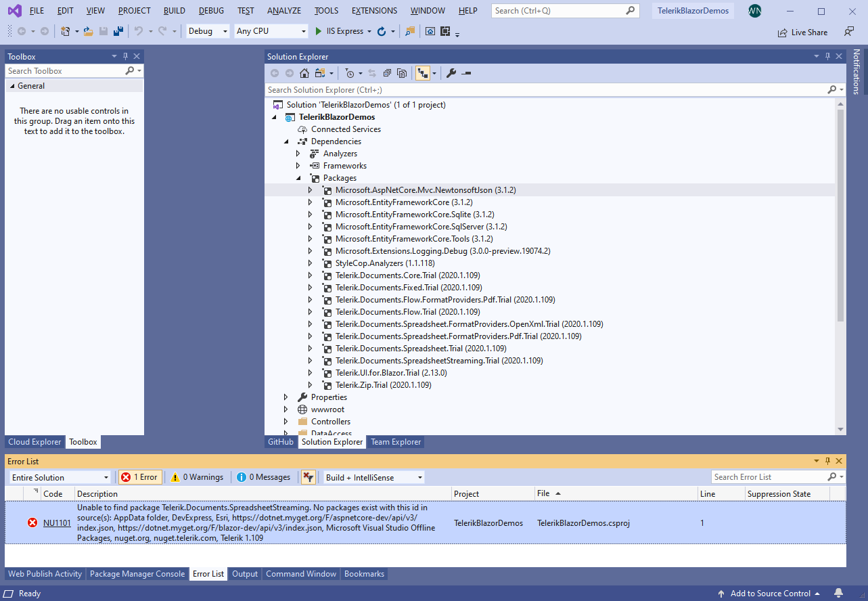Click the Open File folder icon

click(x=88, y=31)
